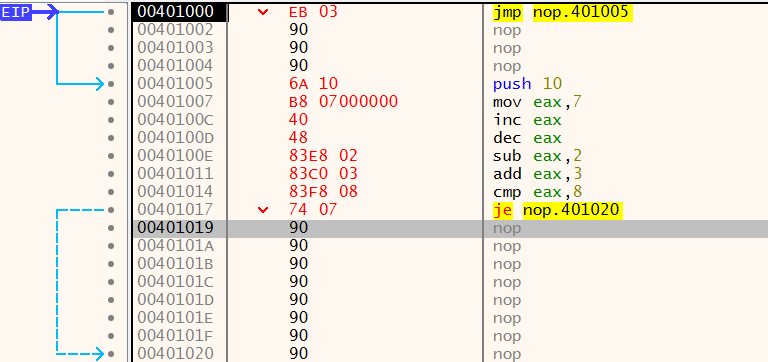Select address 0040101F
Image resolution: width=768 pixels, height=362 pixels.
pos(175,336)
